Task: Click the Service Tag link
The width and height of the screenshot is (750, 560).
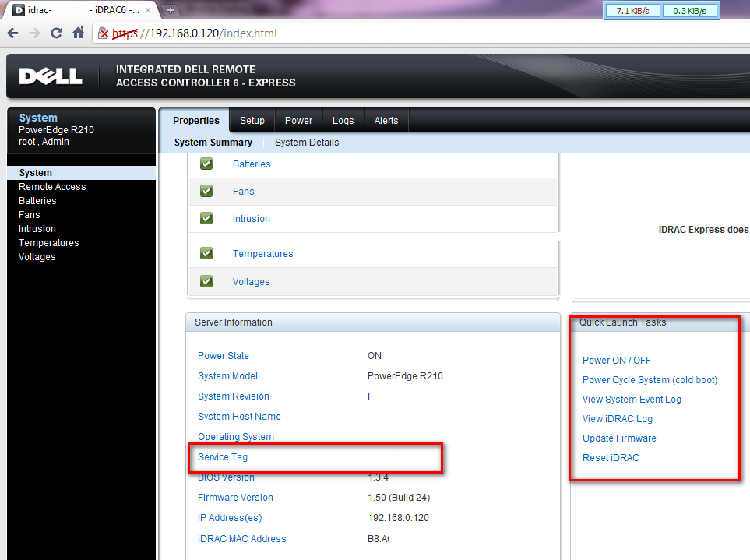Action: click(223, 456)
